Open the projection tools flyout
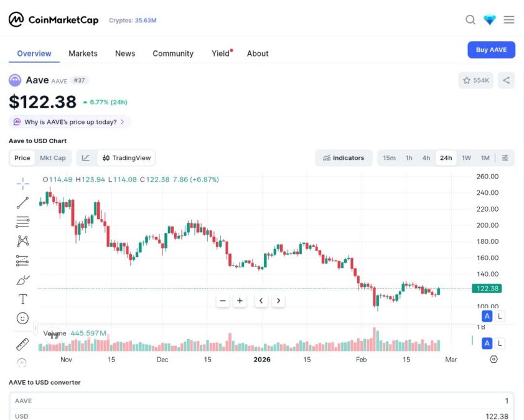The width and height of the screenshot is (524, 420). 22,260
